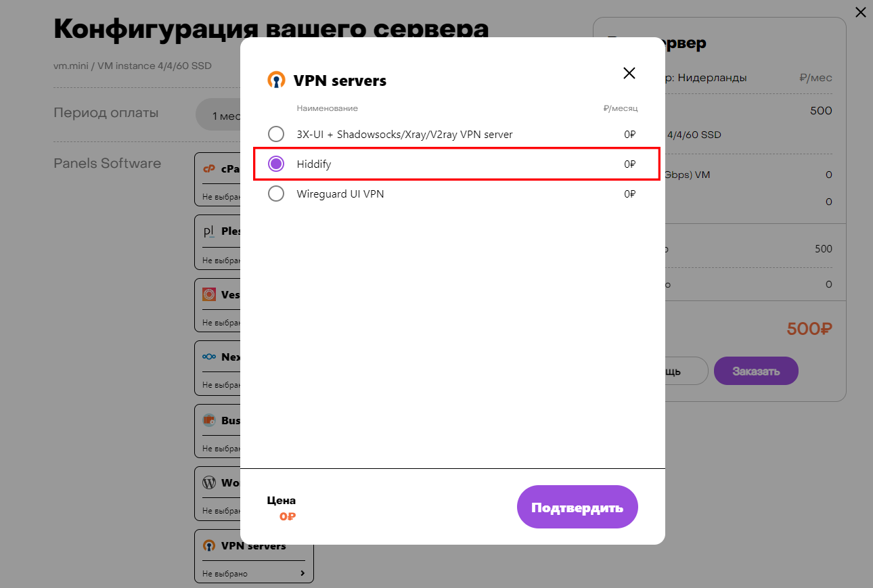873x588 pixels.
Task: Click the VPN servers card icon in background
Action: [x=209, y=545]
